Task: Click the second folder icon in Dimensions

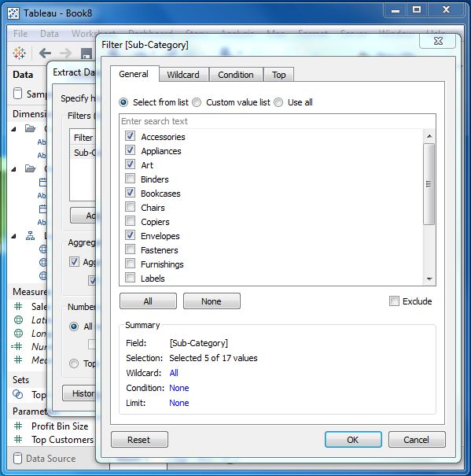Action: (x=30, y=168)
